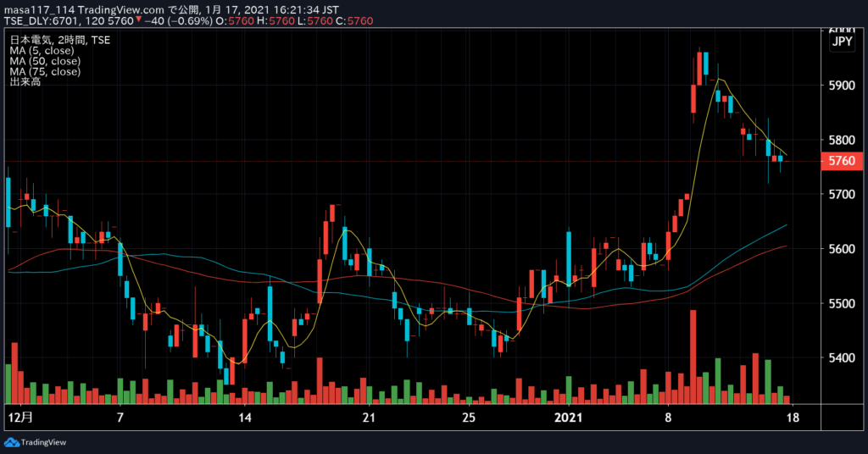The height and width of the screenshot is (454, 868).
Task: Click the TradingView logo at bottom
Action: [35, 442]
